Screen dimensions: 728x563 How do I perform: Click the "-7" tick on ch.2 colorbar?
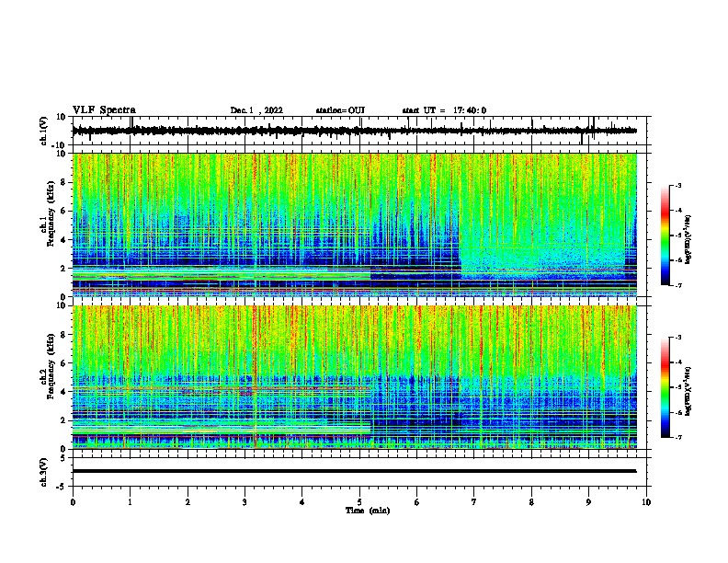pyautogui.click(x=677, y=437)
